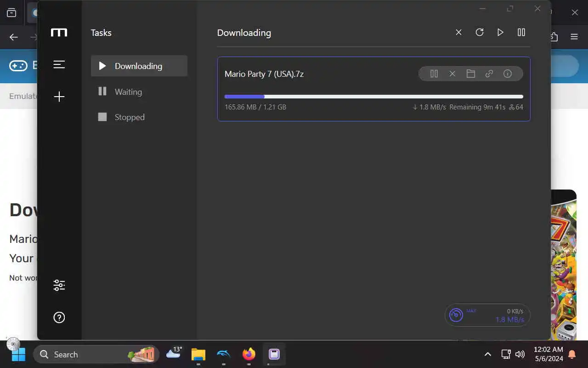Screen dimensions: 588x368
Task: Click the 64 connections indicator
Action: (x=516, y=107)
